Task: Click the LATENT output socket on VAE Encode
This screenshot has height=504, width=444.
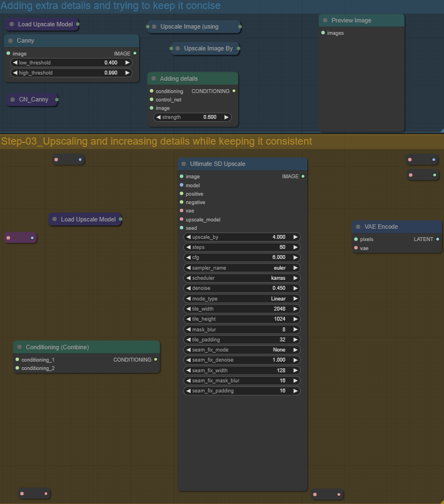Action: 437,239
